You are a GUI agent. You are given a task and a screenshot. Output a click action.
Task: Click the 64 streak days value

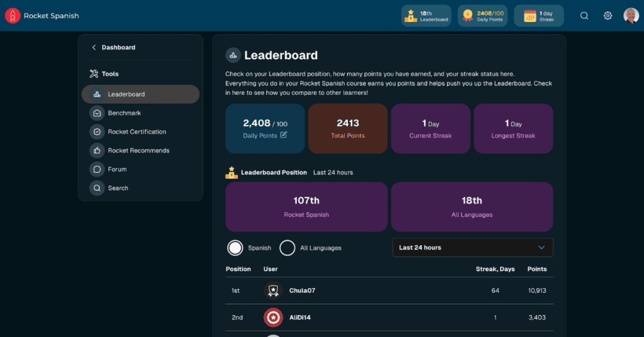[x=496, y=290]
